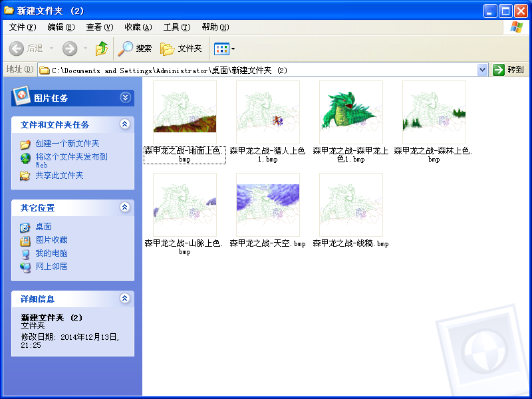Viewport: 532px width, 399px height.
Task: Click the Network Places icon
Action: click(x=25, y=267)
